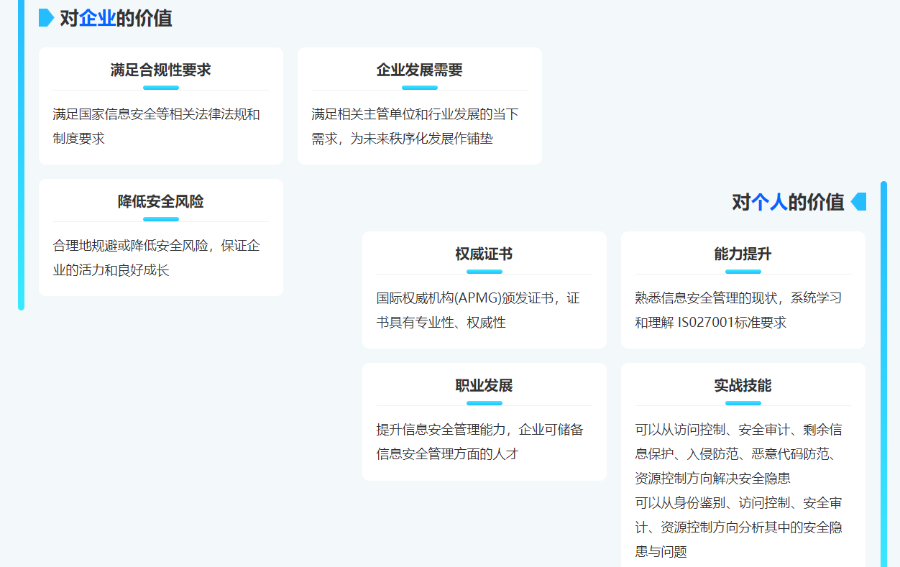900x567 pixels.
Task: Select the 实战技能 card title
Action: coord(743,385)
